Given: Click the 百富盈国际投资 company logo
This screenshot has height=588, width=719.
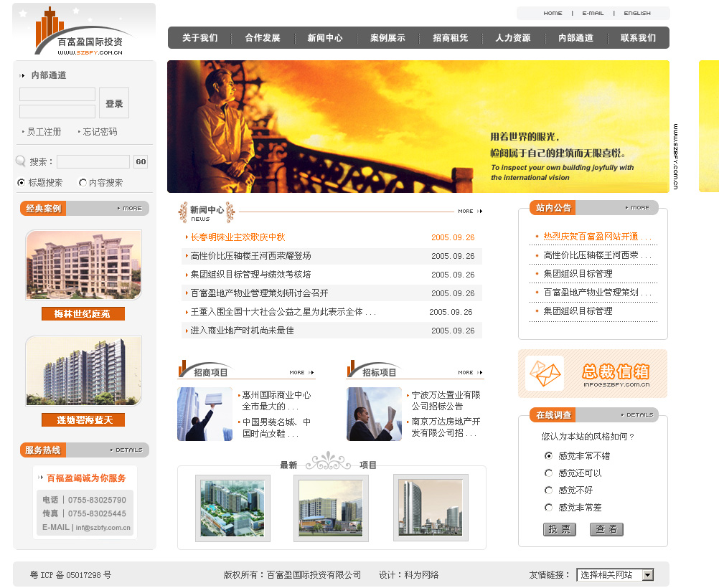Looking at the screenshot, I should coord(84,31).
